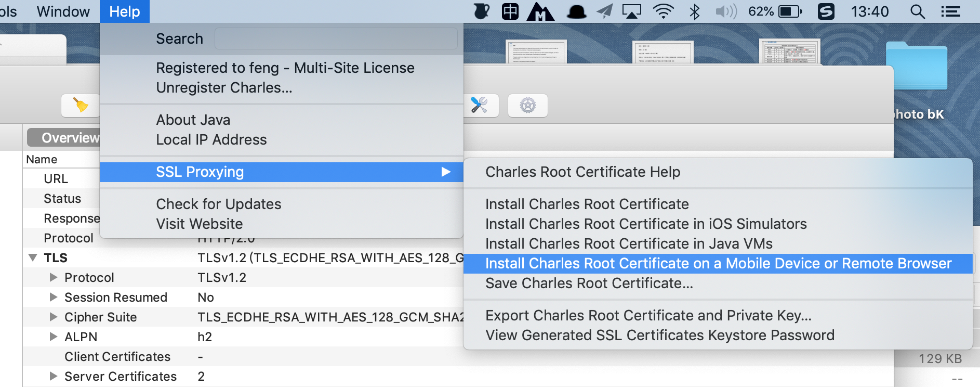Expand the Cipher Suite row
Image resolution: width=980 pixels, height=387 pixels.
(x=53, y=317)
